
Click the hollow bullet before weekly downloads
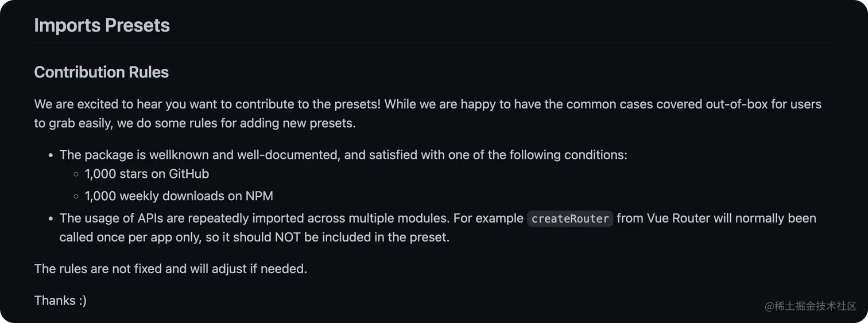coord(76,196)
